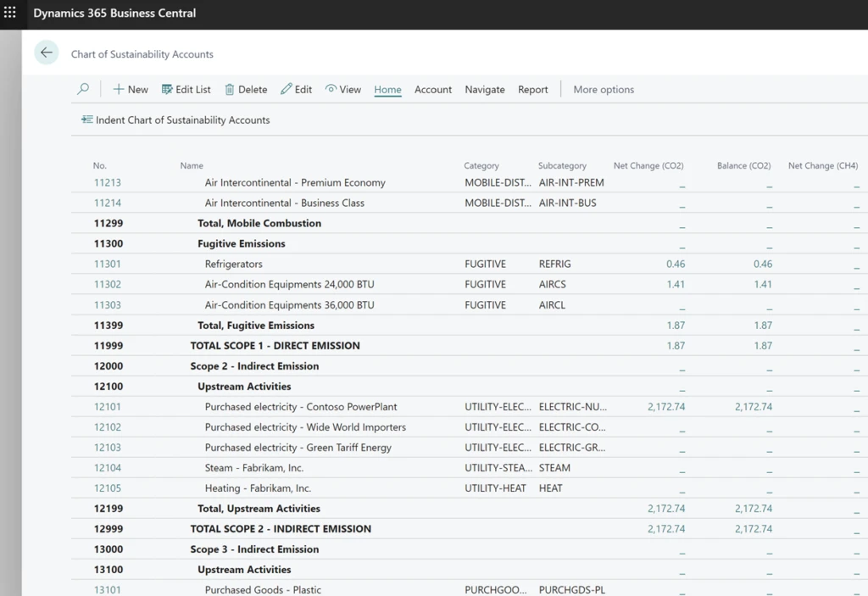
Task: Open the Account menu
Action: pos(433,89)
